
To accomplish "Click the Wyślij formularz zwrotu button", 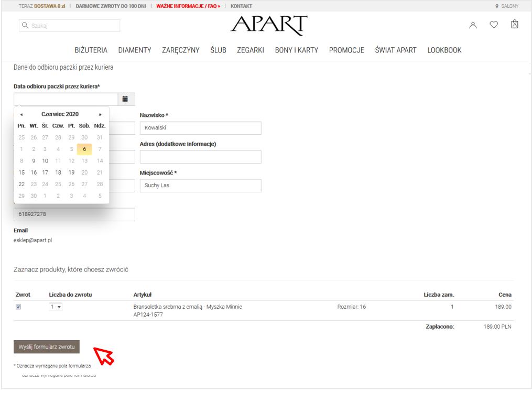I will [47, 347].
